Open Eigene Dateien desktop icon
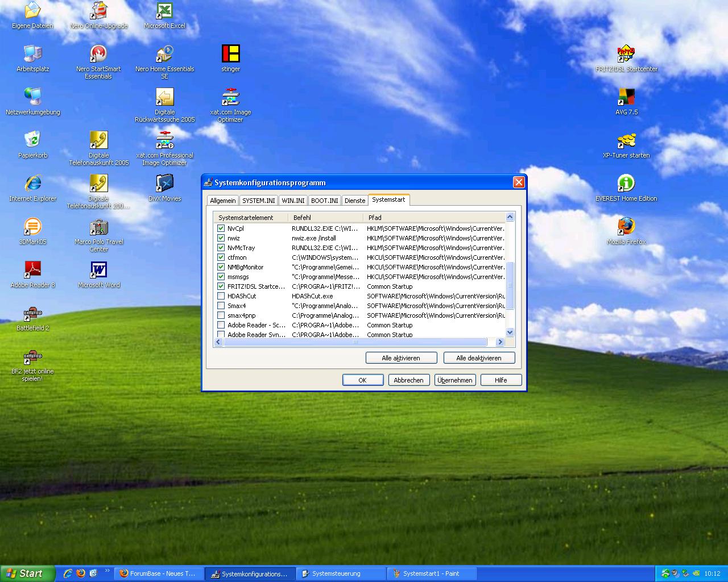This screenshot has width=728, height=582. (32, 15)
